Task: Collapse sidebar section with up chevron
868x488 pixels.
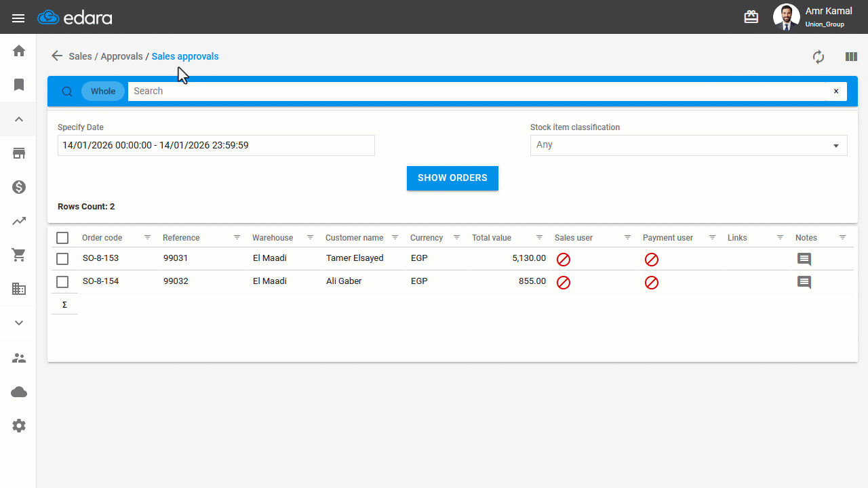Action: (19, 119)
